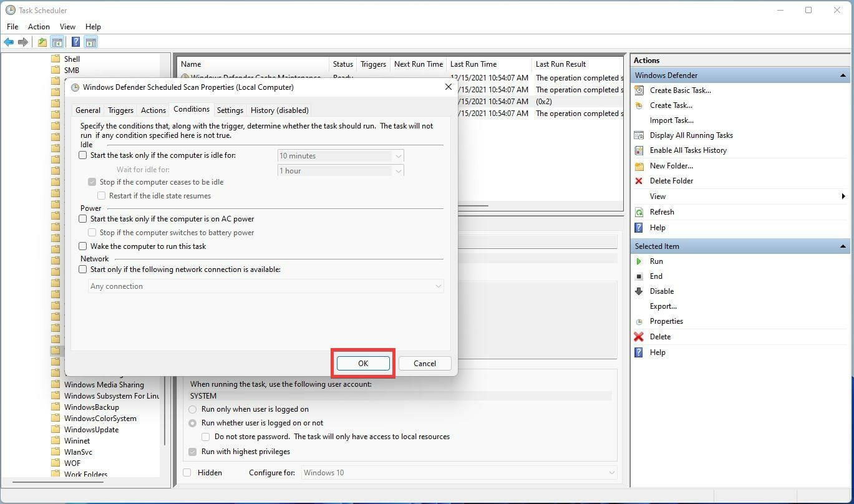This screenshot has width=854, height=504.
Task: Sort by the Last Run Time column
Action: coord(488,64)
